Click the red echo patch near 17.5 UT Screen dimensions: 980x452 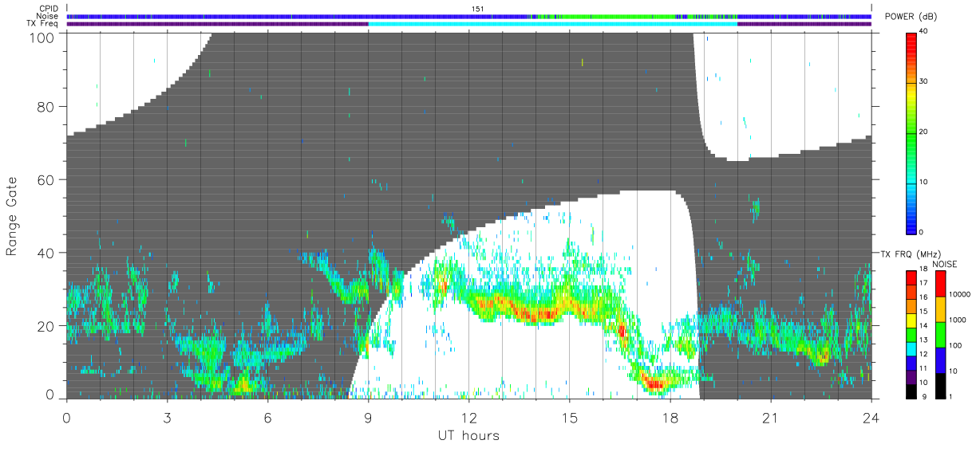[655, 383]
